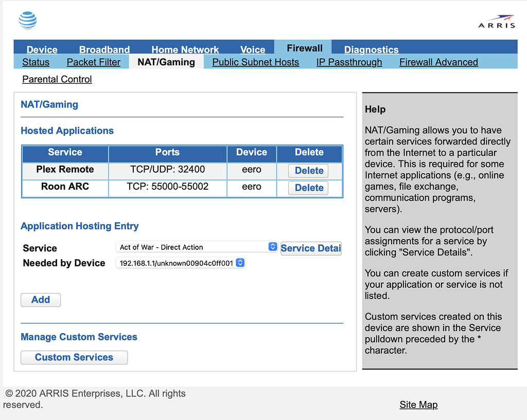527x420 pixels.
Task: Click the AT&T globe logo
Action: (28, 20)
